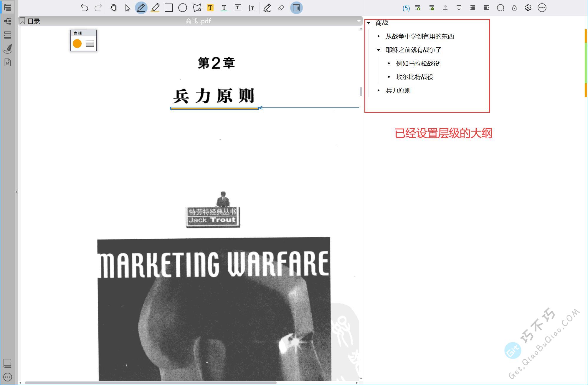Click the remove outline item icon

coord(431,8)
